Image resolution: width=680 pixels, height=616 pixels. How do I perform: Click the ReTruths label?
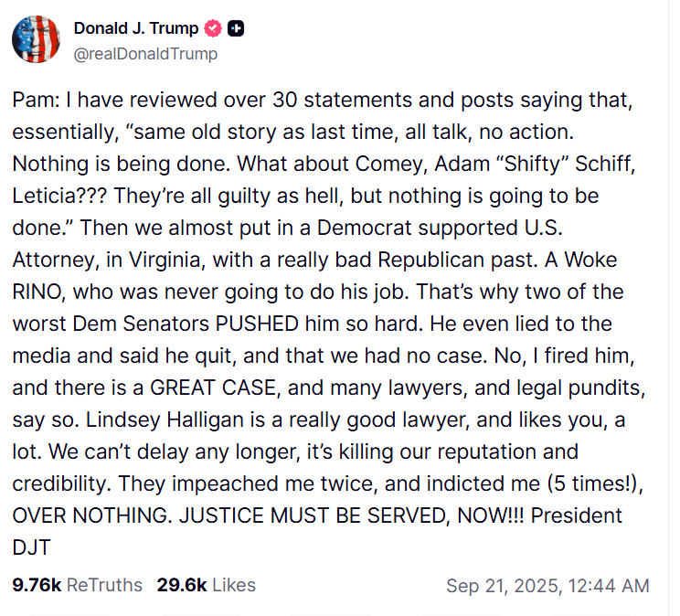(x=105, y=585)
